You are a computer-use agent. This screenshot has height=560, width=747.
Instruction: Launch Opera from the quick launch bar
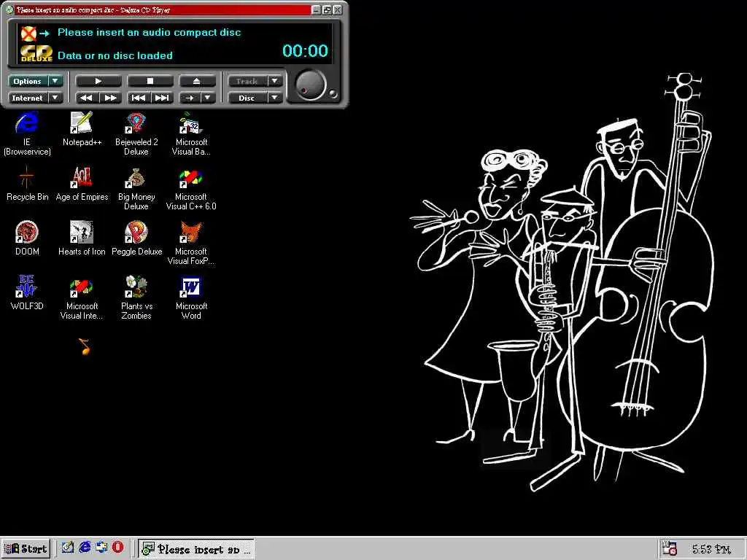point(117,548)
